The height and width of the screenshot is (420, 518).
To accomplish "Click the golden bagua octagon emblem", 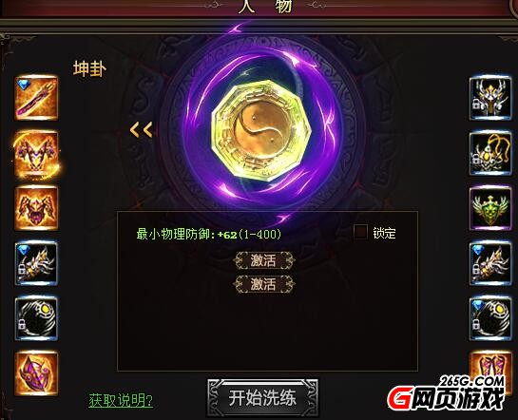I will 261,131.
